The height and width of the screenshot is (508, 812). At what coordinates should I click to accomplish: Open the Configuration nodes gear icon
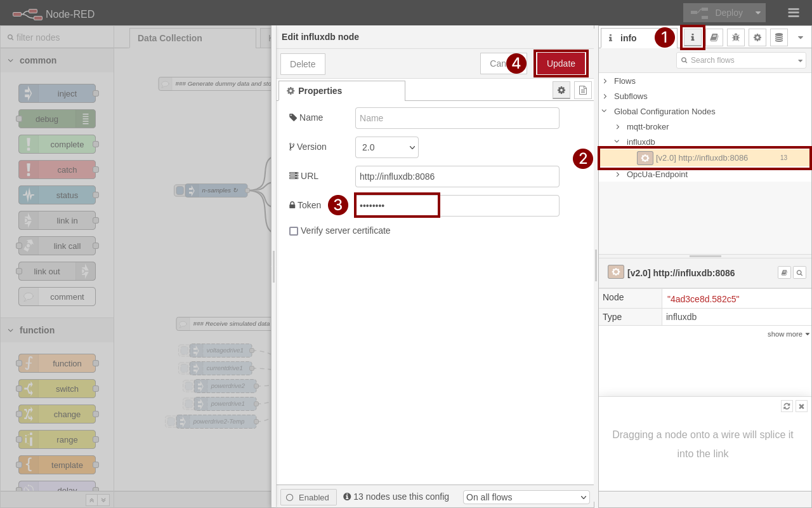757,37
